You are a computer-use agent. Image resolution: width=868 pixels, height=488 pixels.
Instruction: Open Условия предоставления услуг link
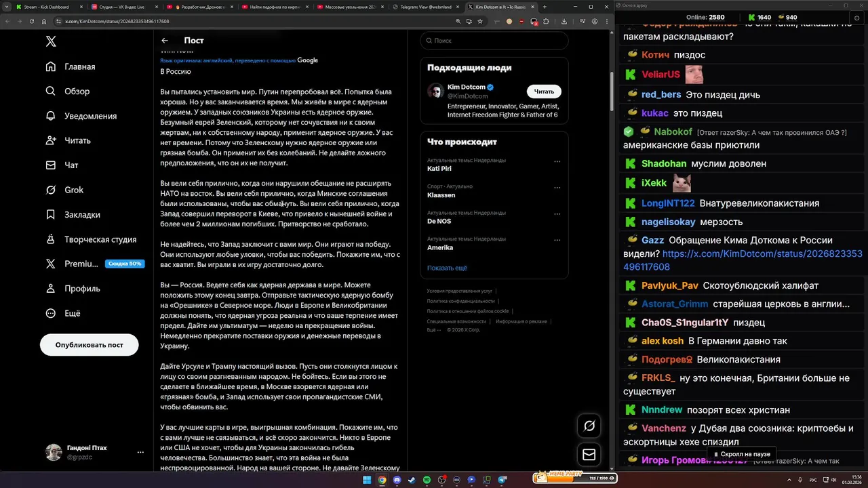pos(460,291)
